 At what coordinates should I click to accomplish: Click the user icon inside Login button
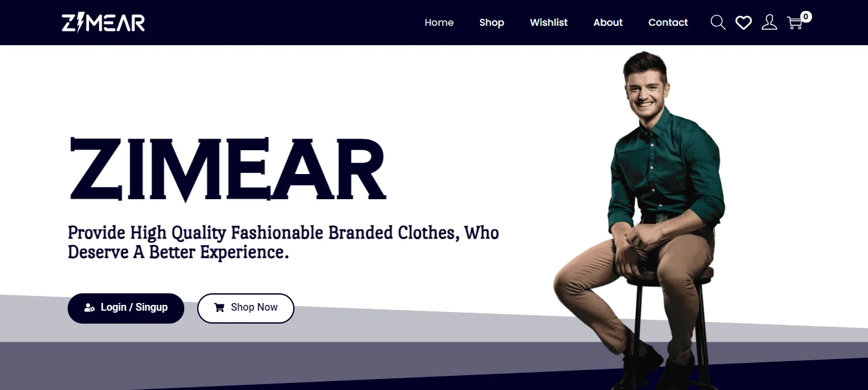tap(90, 308)
